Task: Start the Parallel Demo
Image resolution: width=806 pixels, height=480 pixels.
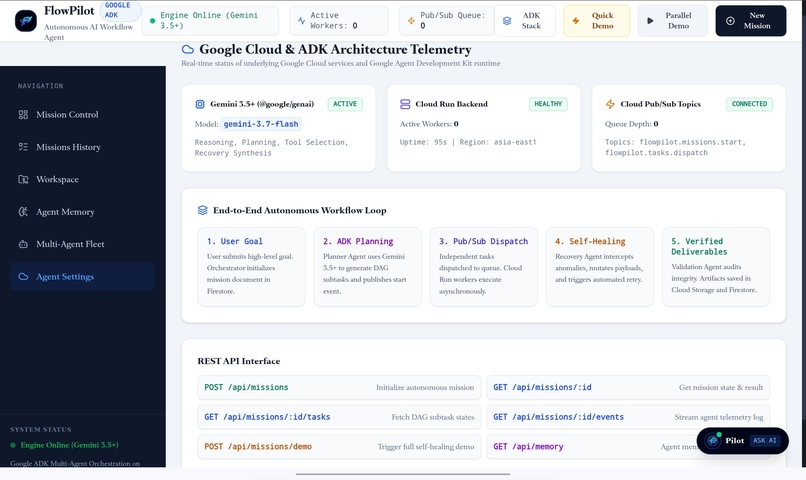Action: 672,21
